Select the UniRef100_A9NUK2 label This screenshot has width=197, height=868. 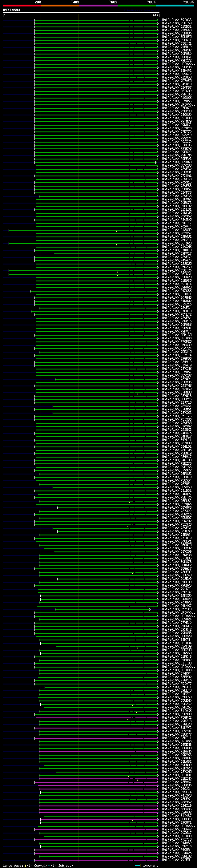click(176, 125)
